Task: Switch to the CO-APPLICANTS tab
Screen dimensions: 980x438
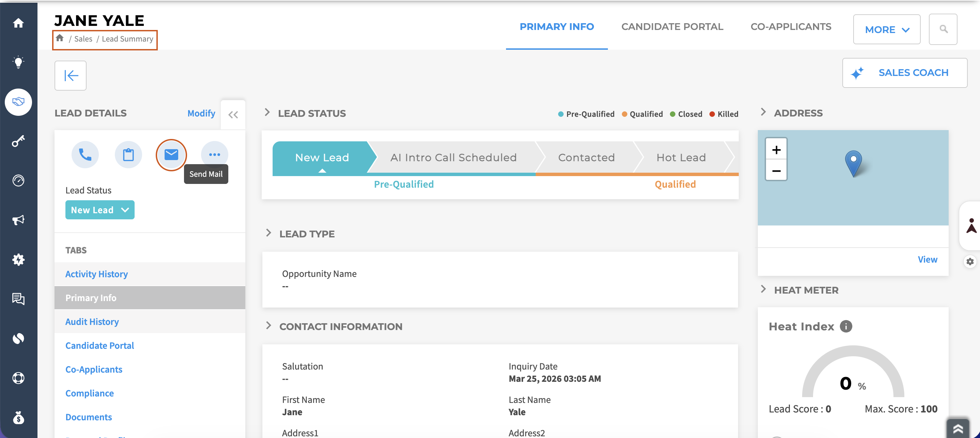Action: point(791,27)
